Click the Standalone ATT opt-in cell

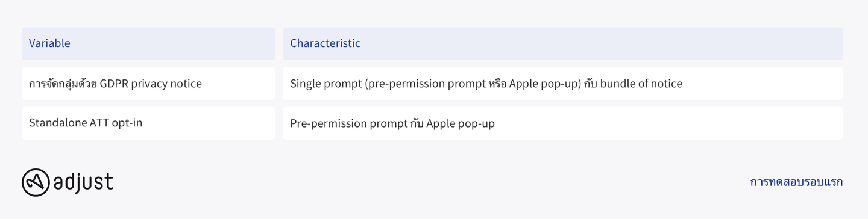(148, 123)
